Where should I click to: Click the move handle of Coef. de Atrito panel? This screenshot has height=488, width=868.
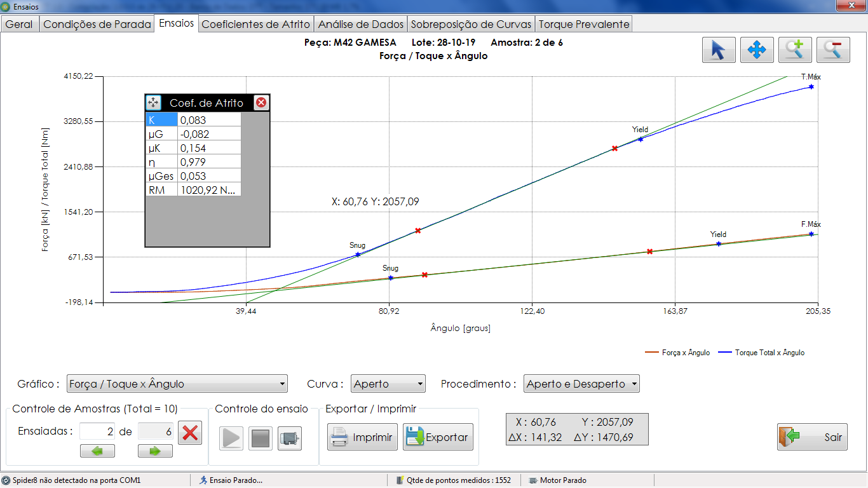tap(153, 102)
